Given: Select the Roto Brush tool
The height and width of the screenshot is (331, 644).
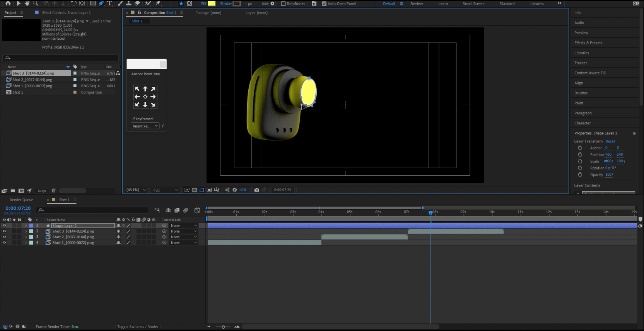Looking at the screenshot, I should pos(148,3).
